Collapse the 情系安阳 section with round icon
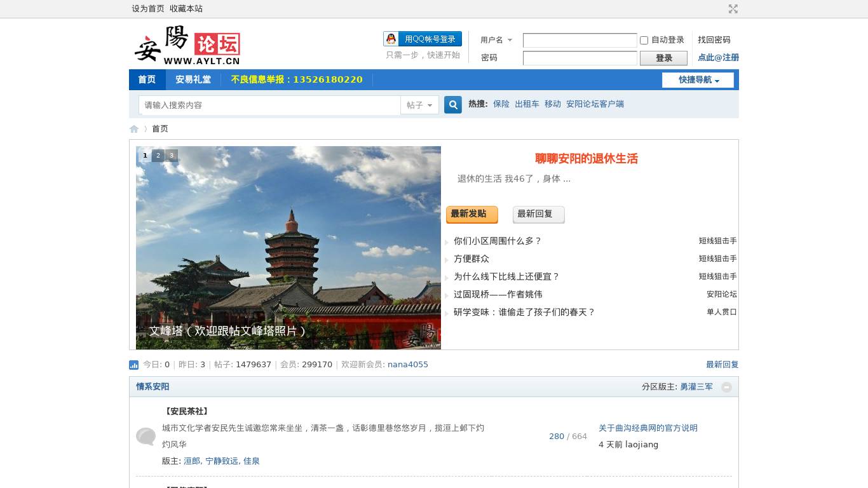 (726, 387)
